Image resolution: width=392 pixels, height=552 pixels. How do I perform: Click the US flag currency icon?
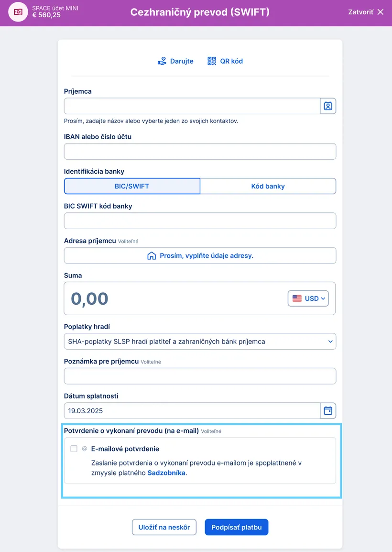pos(297,298)
